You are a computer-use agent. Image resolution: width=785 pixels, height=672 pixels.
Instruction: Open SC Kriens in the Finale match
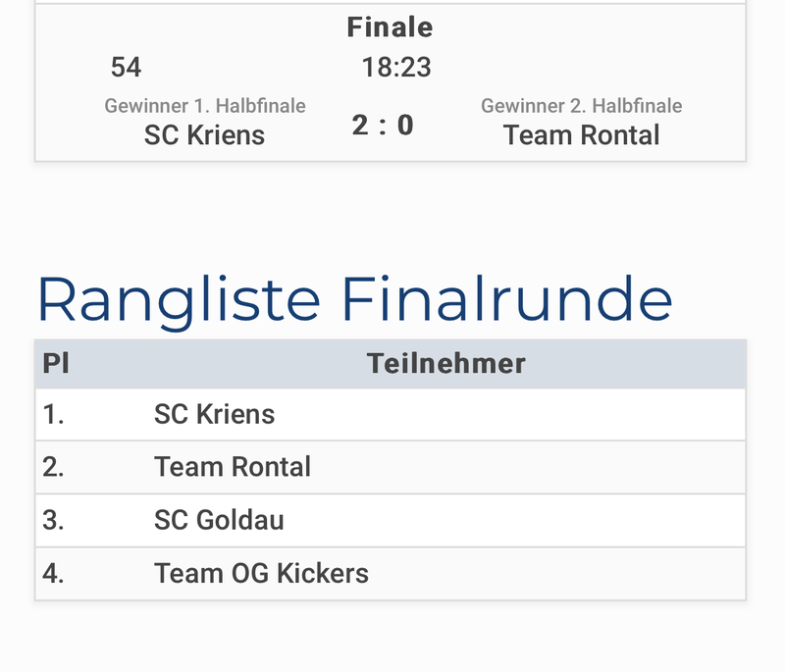204,135
